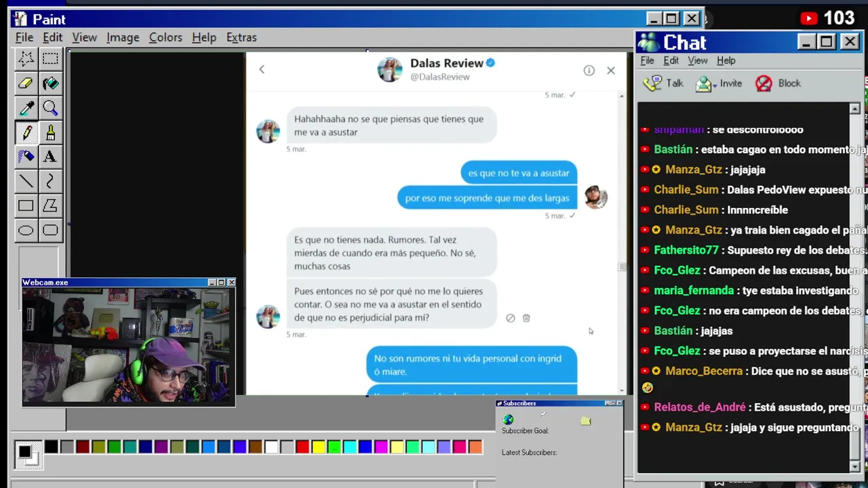Select the Airbrush spray can tool
The height and width of the screenshot is (488, 868).
pyautogui.click(x=26, y=157)
